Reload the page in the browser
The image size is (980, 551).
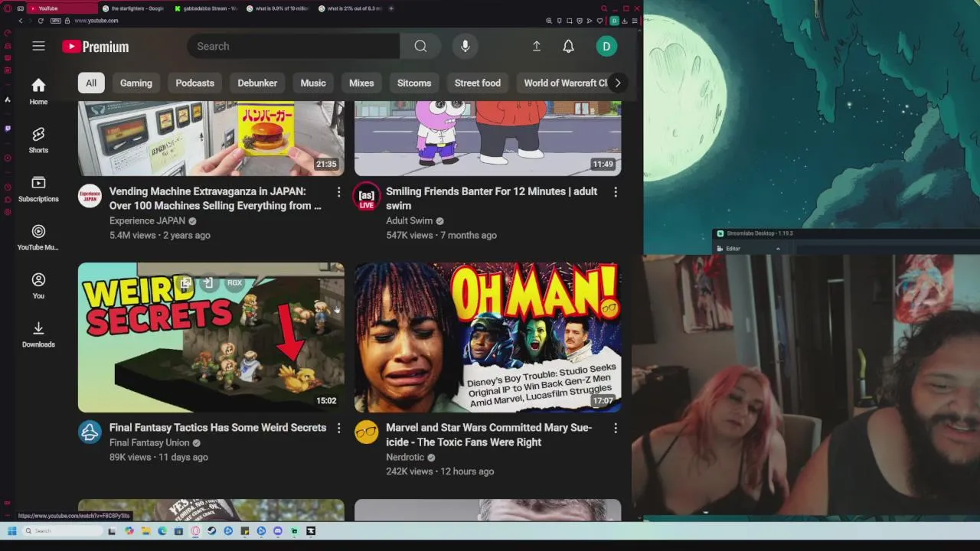(41, 21)
